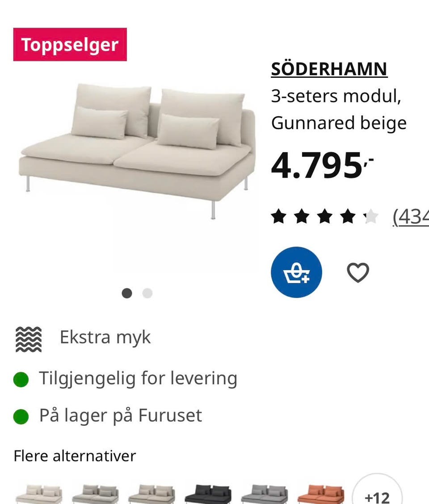This screenshot has height=504, width=429.
Task: Click the green dot beside På lager på Furuset
Action: coord(21,417)
